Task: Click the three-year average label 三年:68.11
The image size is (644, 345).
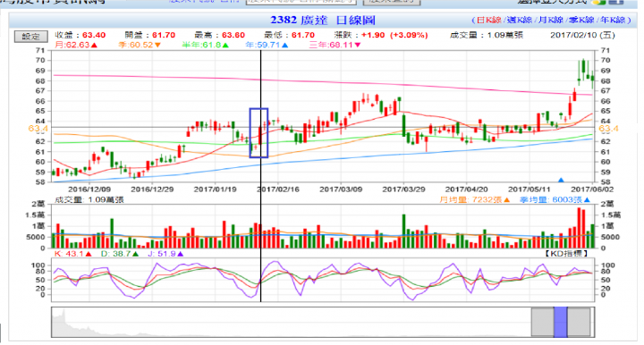Action: point(335,45)
